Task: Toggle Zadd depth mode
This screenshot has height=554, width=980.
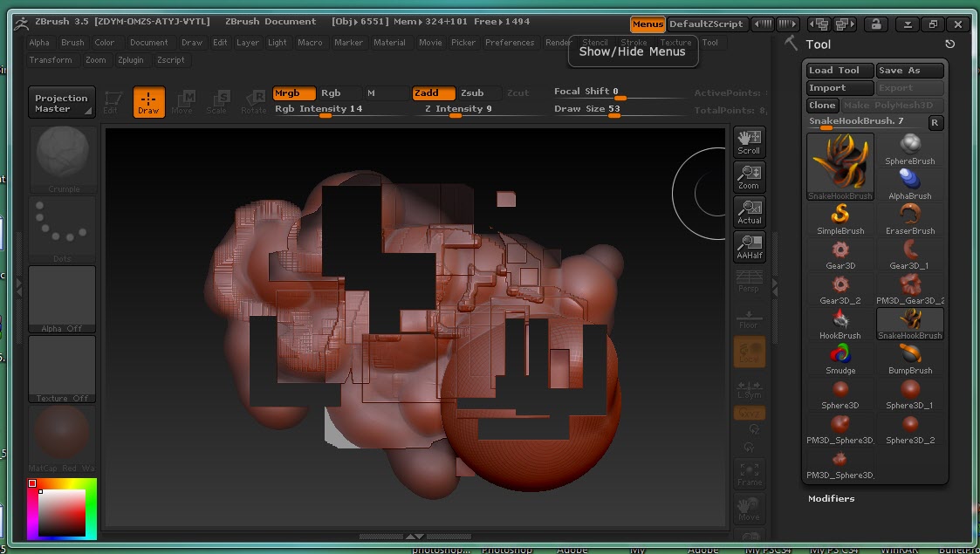Action: point(433,93)
